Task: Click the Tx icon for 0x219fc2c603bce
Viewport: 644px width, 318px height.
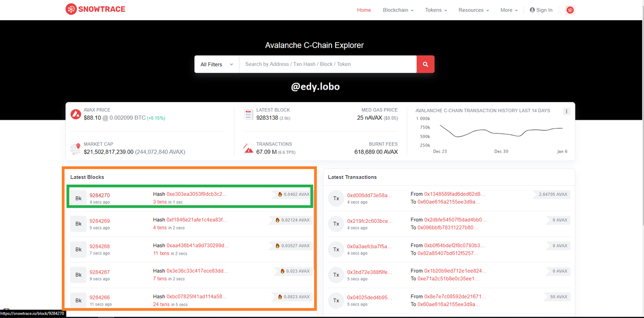Action: [336, 224]
